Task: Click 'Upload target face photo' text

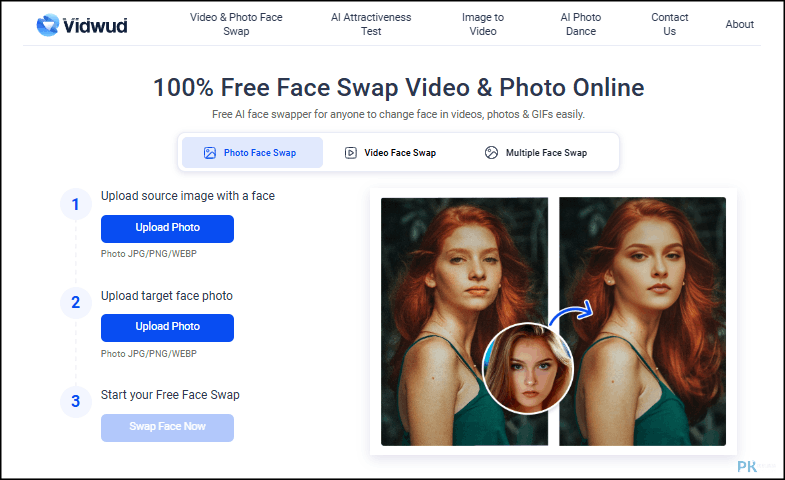Action: click(167, 296)
